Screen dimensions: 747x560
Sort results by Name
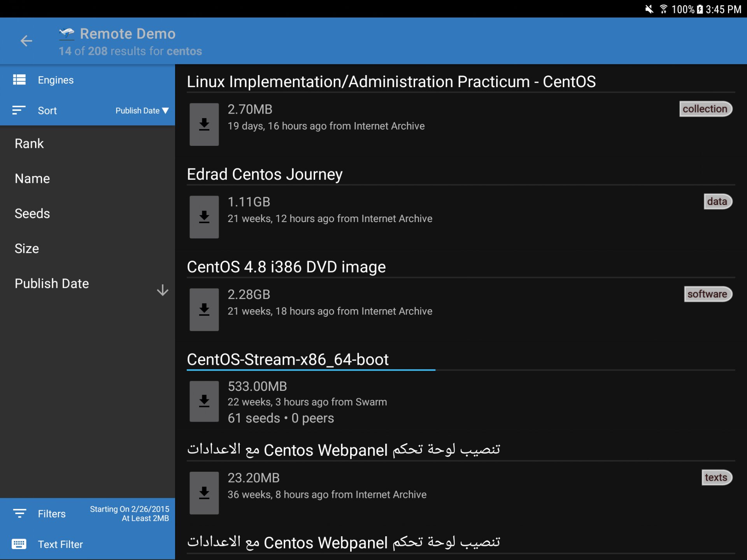[x=32, y=178]
